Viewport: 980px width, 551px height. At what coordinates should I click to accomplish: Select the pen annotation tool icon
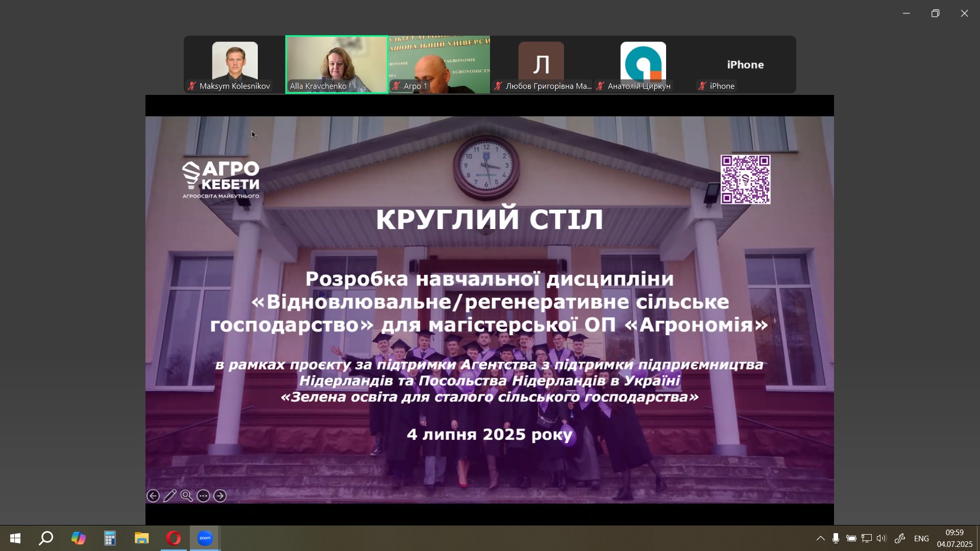click(170, 496)
